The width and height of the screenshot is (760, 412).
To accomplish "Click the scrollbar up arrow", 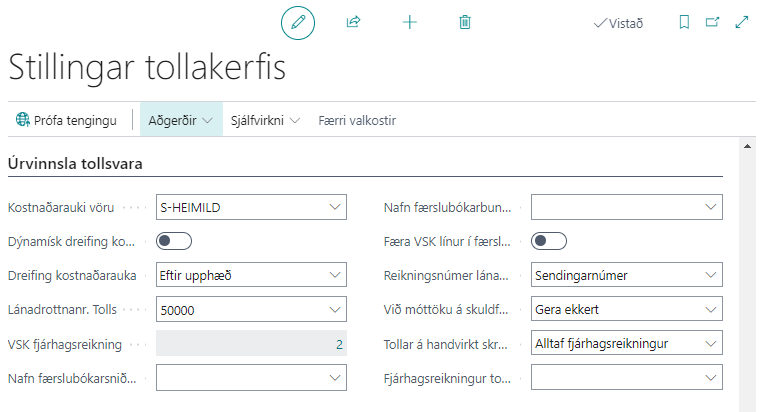I will click(x=749, y=146).
